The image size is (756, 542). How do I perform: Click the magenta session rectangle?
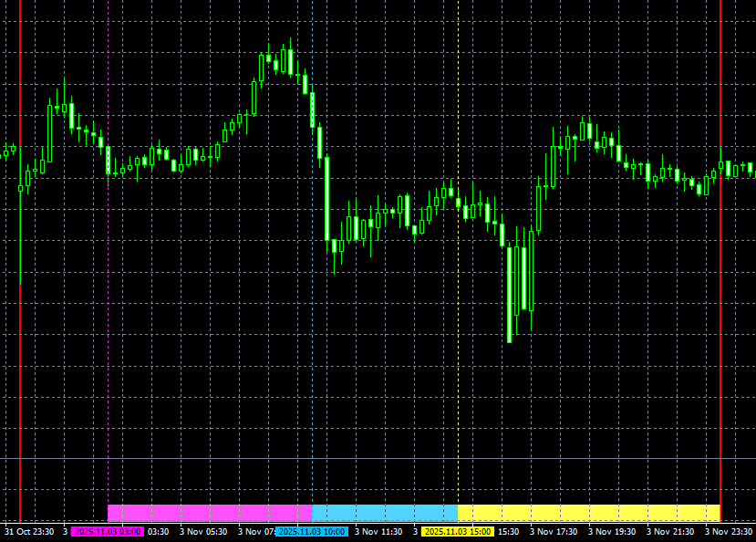(210, 513)
